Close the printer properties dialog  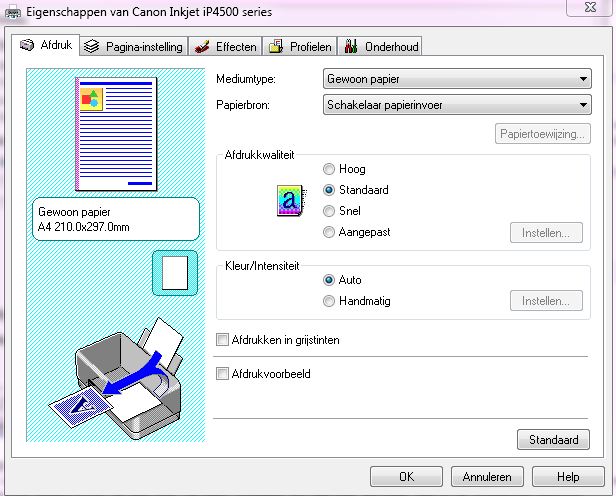pyautogui.click(x=590, y=7)
